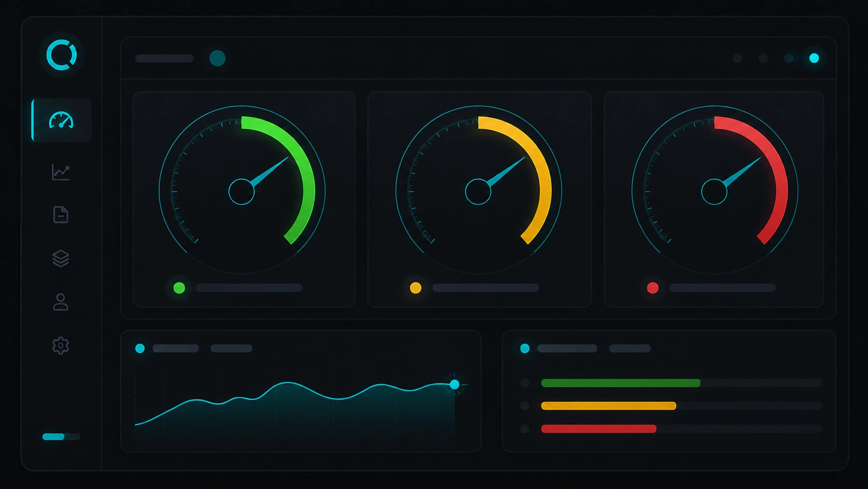868x489 pixels.
Task: Click the red progress bar
Action: point(599,429)
